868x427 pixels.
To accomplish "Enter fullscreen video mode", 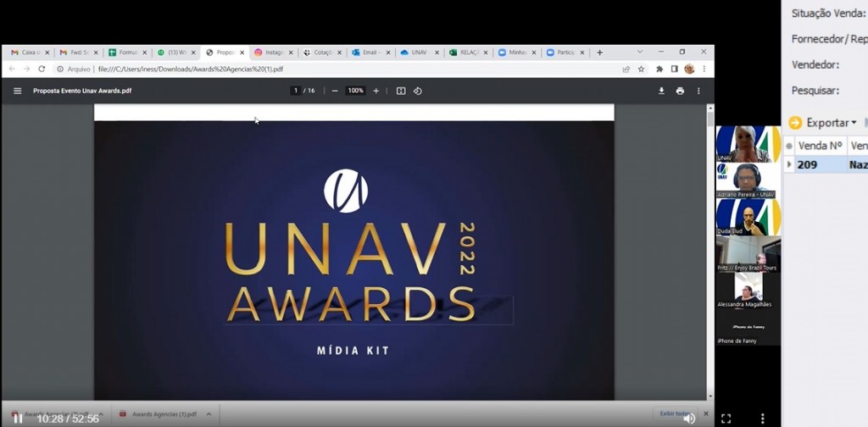I will 726,419.
